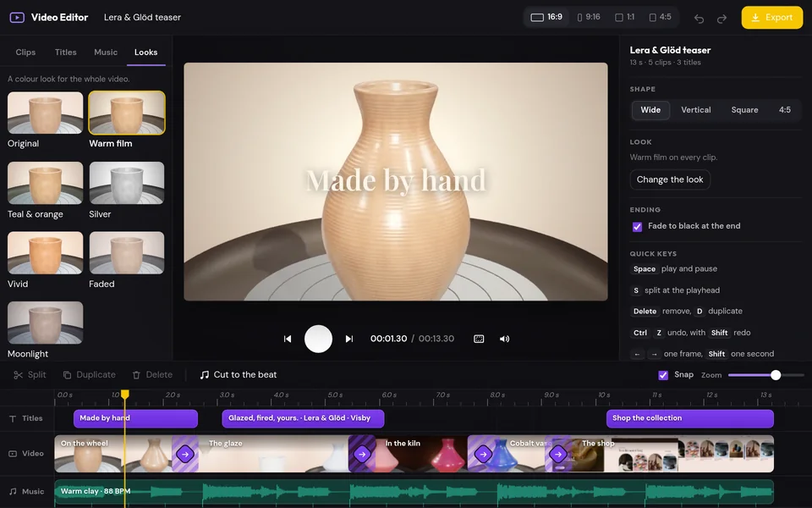Click Cut to the beat
This screenshot has height=508, width=812.
pos(239,375)
